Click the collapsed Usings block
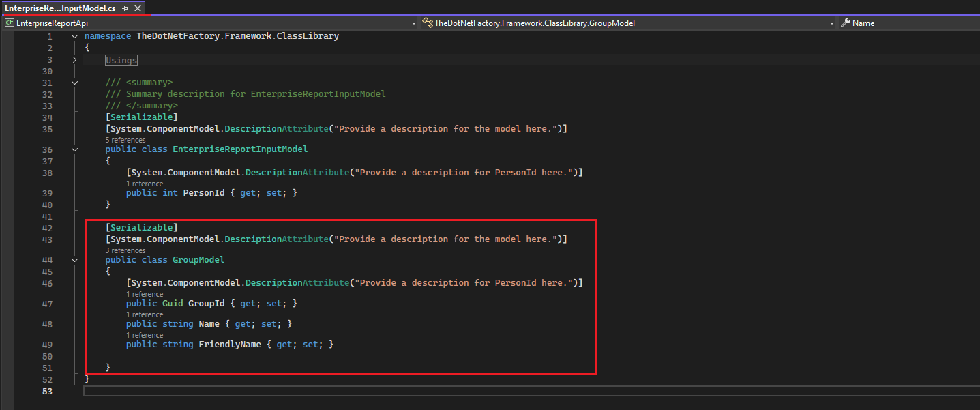The image size is (980, 410). pos(121,61)
